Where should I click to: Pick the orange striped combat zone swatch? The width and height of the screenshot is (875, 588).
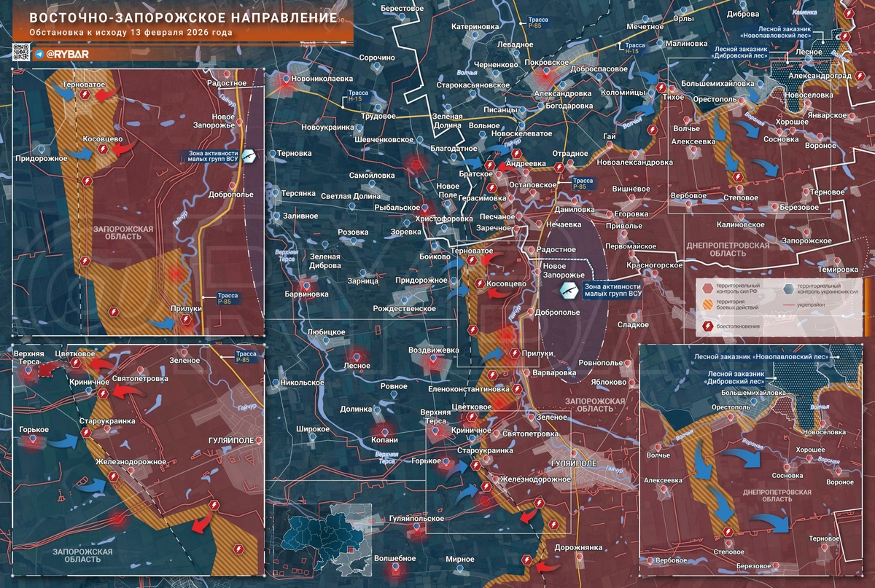coord(708,306)
